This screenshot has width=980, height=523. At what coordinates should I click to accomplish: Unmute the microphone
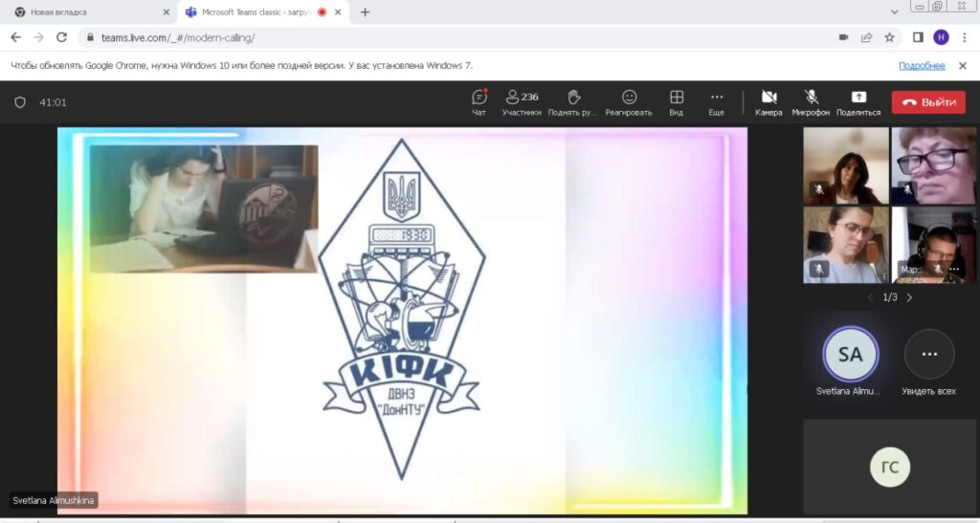811,102
